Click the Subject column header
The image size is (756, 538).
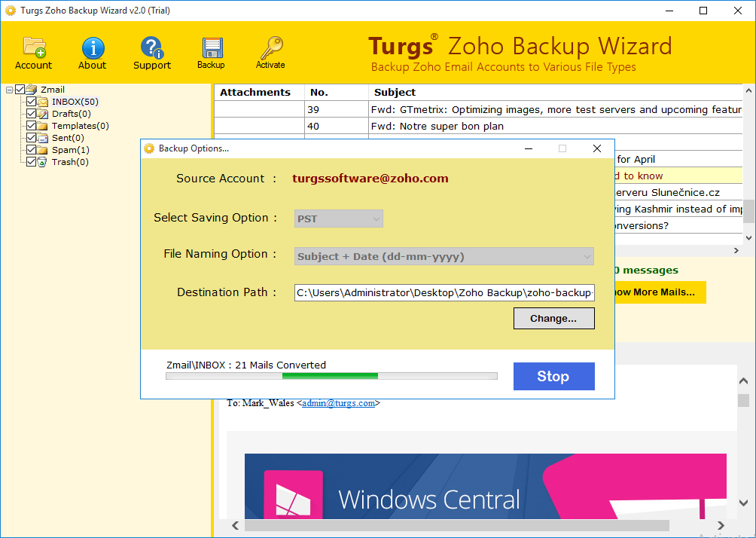(556, 92)
